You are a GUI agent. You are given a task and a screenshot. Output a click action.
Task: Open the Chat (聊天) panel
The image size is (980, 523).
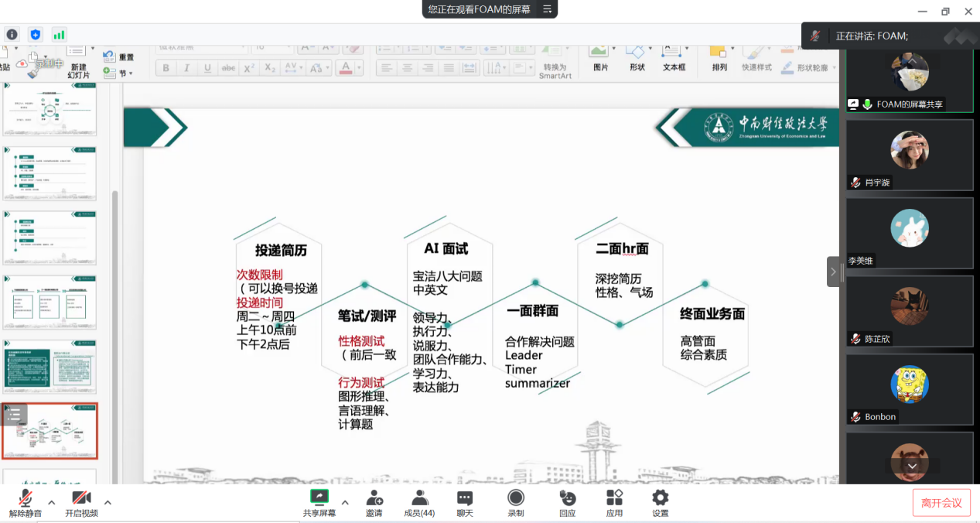pos(465,502)
